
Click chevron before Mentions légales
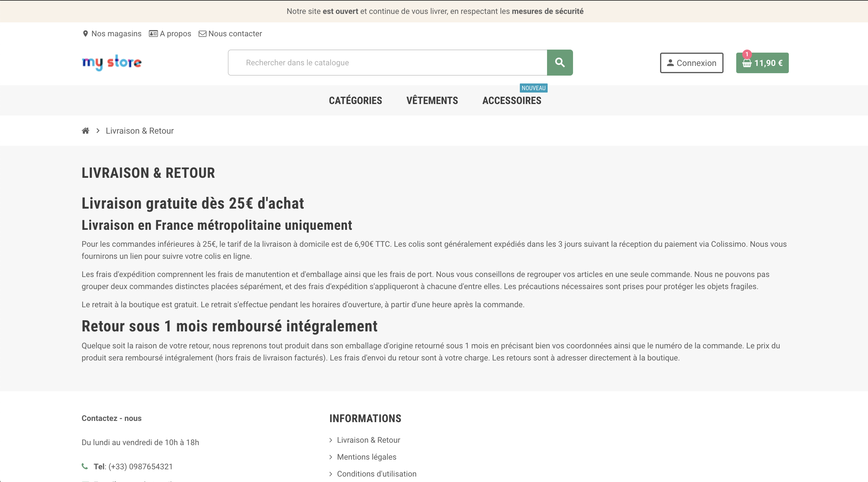point(331,457)
